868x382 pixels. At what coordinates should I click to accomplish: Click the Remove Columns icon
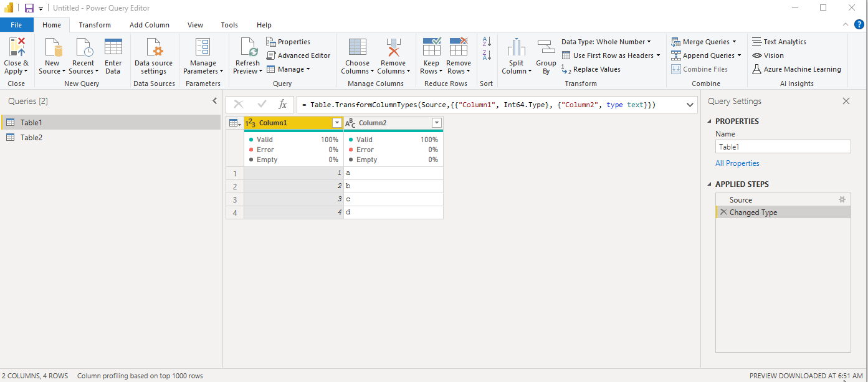[393, 47]
